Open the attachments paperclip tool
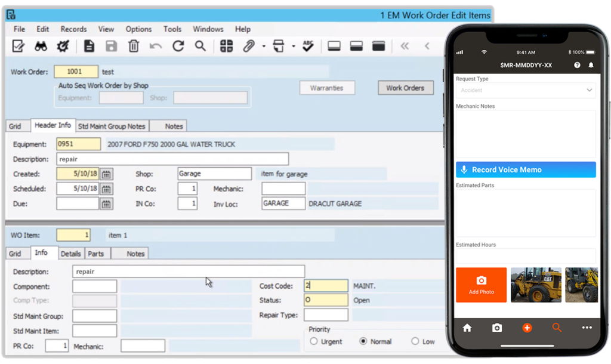The width and height of the screenshot is (611, 364). 250,46
